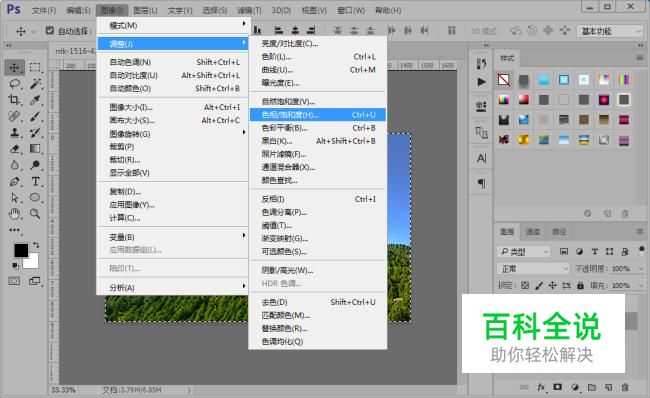650x398 pixels.
Task: Open the Paragraph panel icon
Action: (x=481, y=183)
